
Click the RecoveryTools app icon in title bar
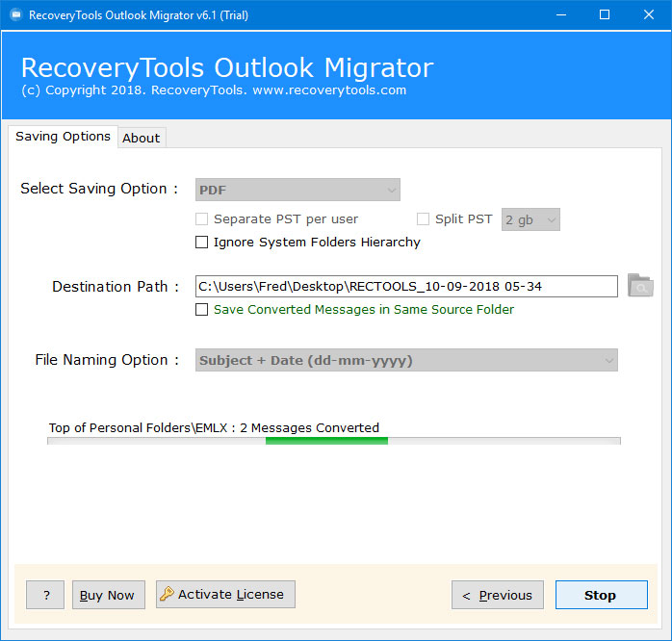pos(15,15)
